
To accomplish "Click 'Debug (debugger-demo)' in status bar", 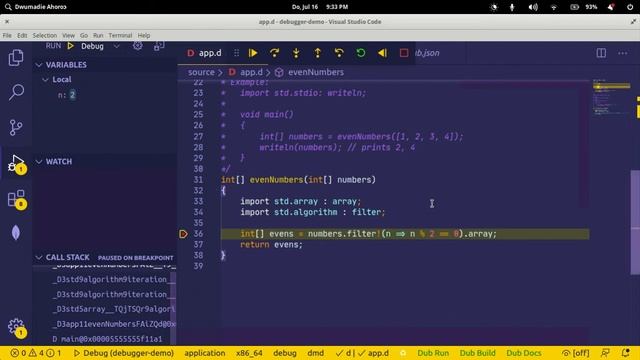I will click(124, 353).
